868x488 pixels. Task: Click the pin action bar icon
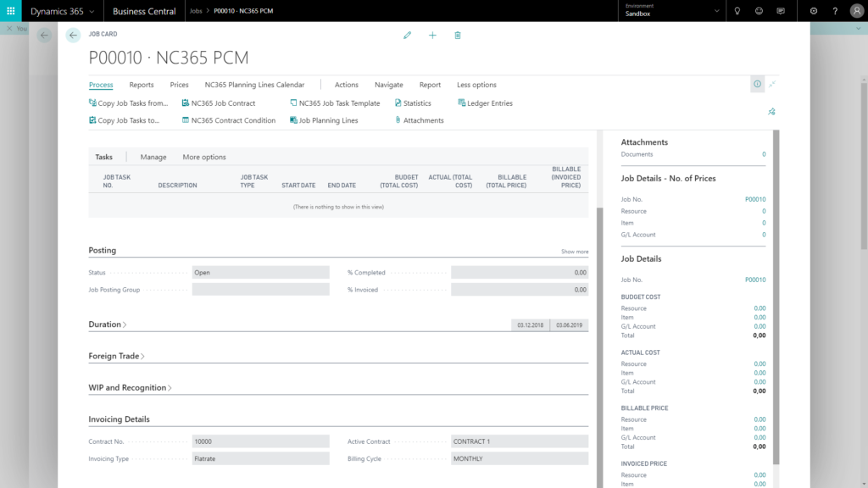771,112
